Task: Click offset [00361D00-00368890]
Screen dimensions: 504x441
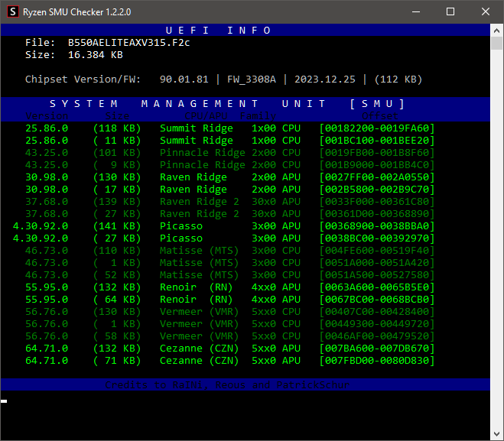Action: point(377,213)
